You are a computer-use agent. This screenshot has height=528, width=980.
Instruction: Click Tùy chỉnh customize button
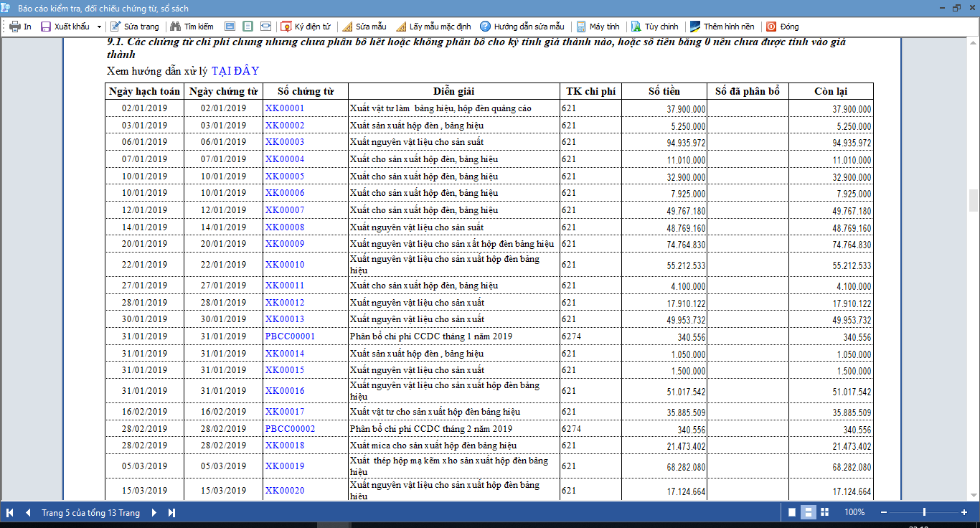[x=654, y=27]
